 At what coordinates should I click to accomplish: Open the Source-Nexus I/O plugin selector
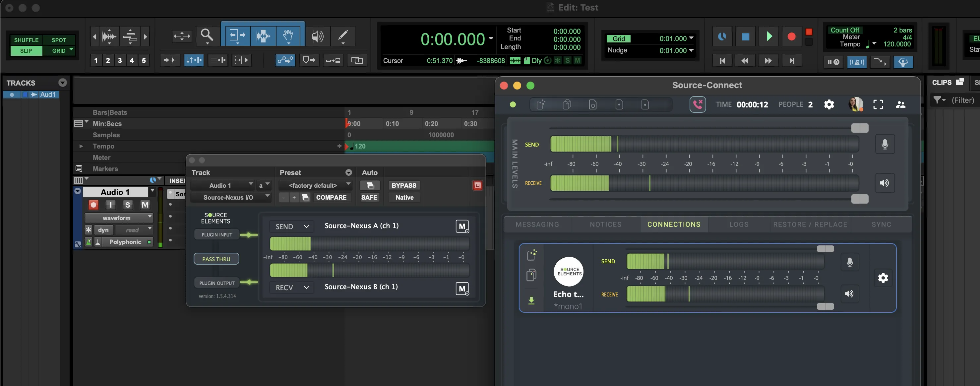(x=230, y=198)
